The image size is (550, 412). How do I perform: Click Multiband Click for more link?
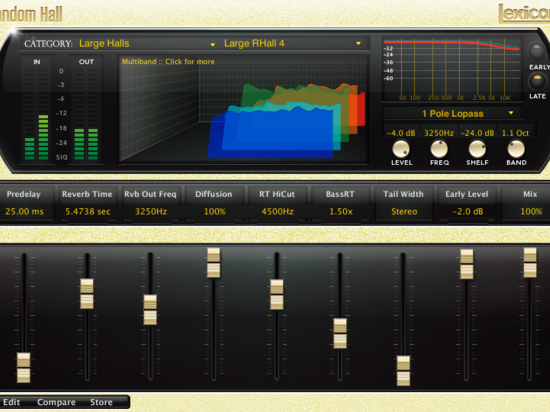point(168,62)
